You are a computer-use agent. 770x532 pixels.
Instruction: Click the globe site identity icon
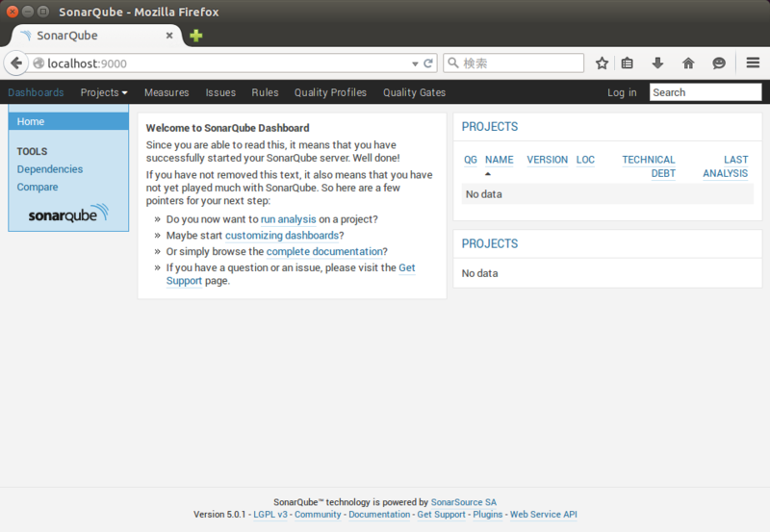[x=38, y=63]
